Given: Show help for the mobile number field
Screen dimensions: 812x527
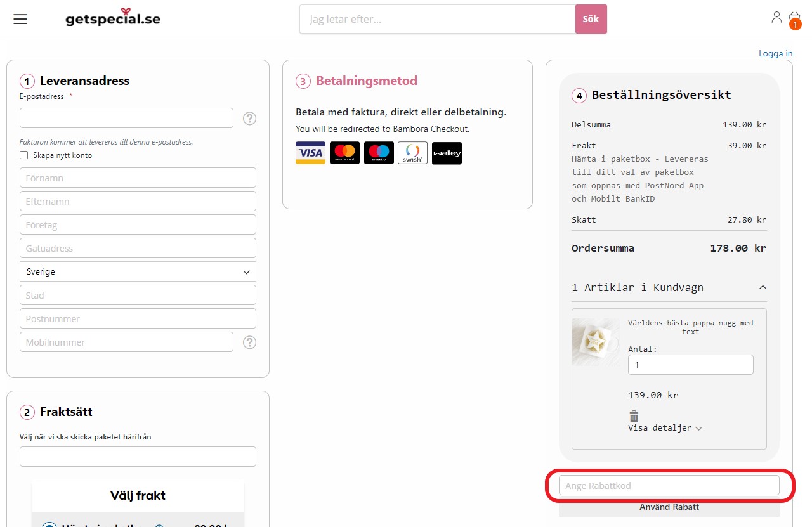Looking at the screenshot, I should [x=250, y=342].
